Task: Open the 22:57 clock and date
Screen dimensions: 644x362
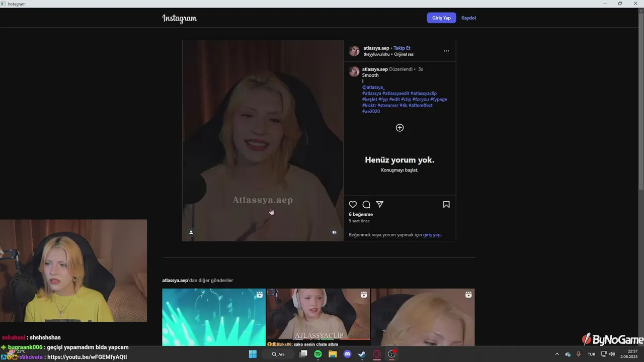Action: point(629,354)
